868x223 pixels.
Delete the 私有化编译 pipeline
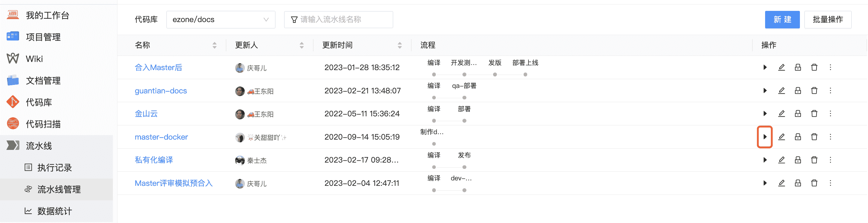(814, 160)
